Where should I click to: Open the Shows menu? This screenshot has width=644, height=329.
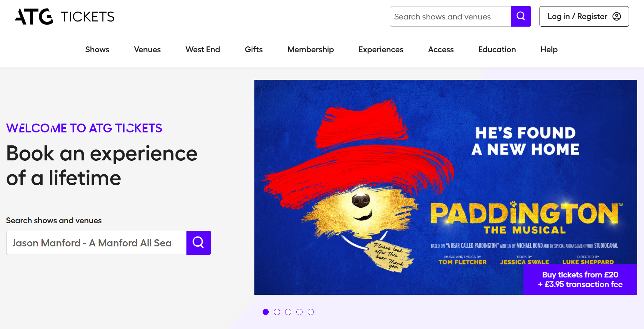click(97, 49)
